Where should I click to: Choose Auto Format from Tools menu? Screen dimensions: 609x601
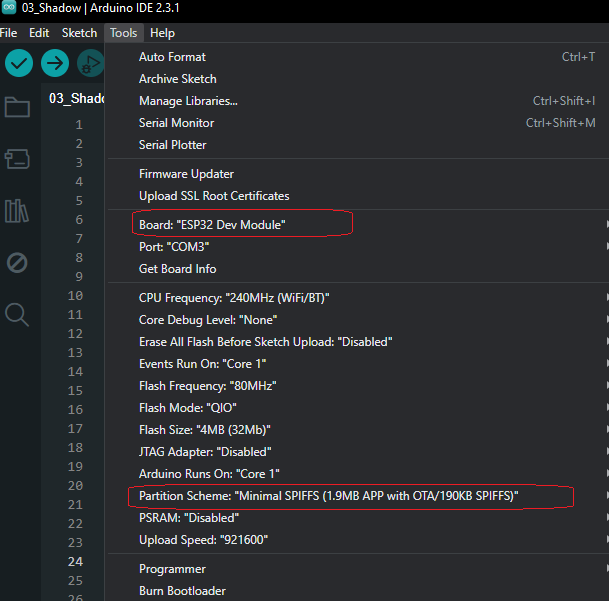pos(358,57)
